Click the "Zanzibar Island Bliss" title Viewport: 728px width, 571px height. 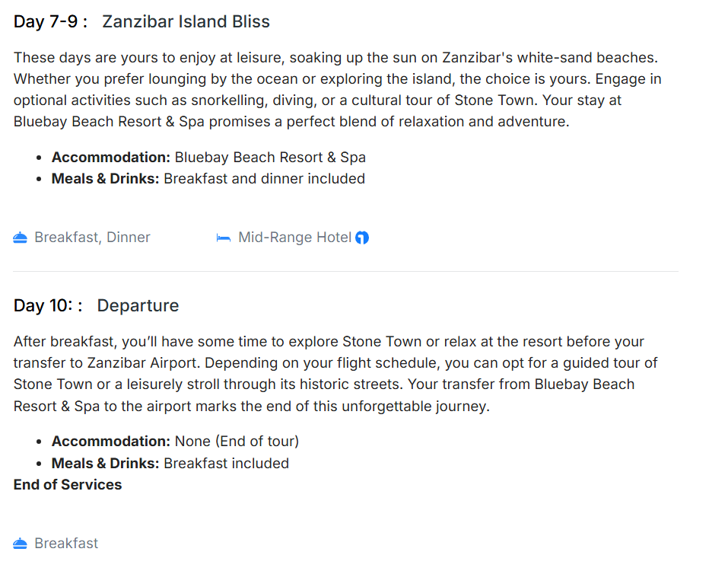coord(186,21)
